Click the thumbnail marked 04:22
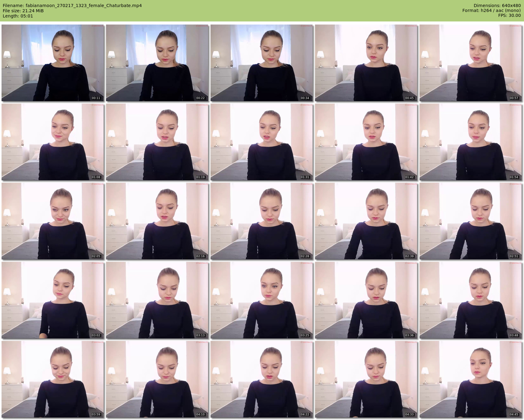Viewport: 524px width, 420px height. point(262,379)
